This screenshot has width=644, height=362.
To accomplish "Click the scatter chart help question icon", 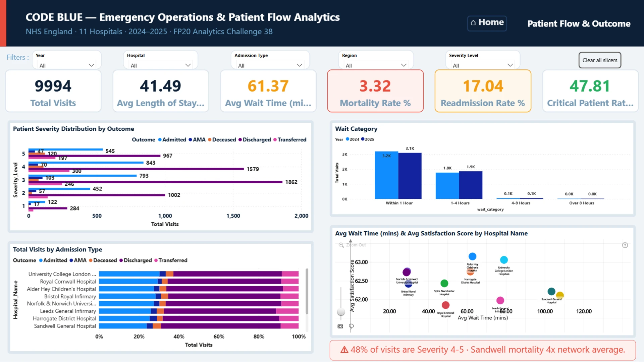I will (625, 245).
